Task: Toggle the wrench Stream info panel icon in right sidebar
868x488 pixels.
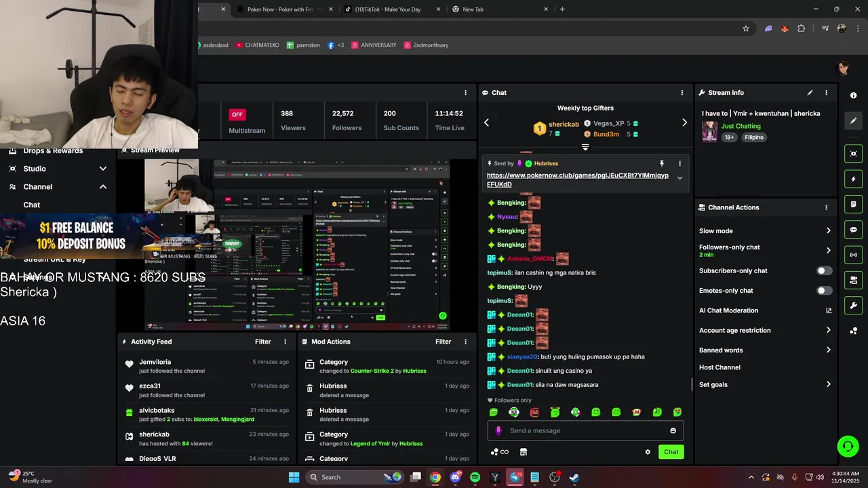Action: [853, 306]
